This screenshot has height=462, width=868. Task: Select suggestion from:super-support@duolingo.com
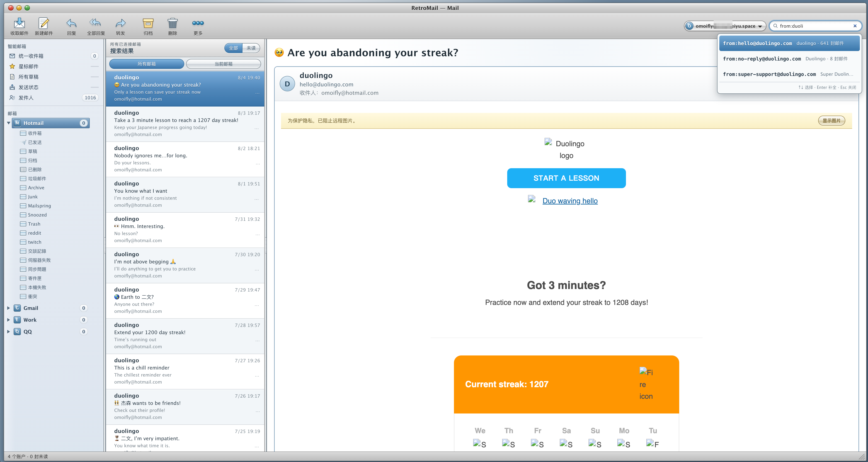[789, 75]
